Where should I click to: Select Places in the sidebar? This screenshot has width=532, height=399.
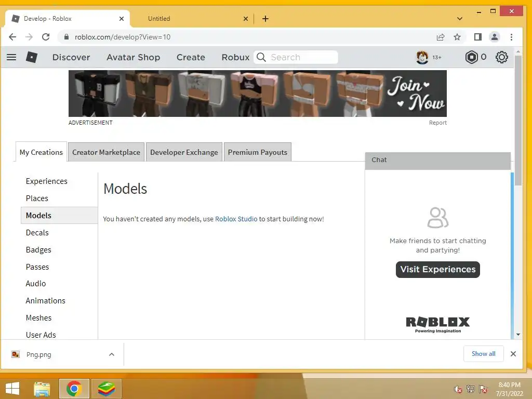37,198
